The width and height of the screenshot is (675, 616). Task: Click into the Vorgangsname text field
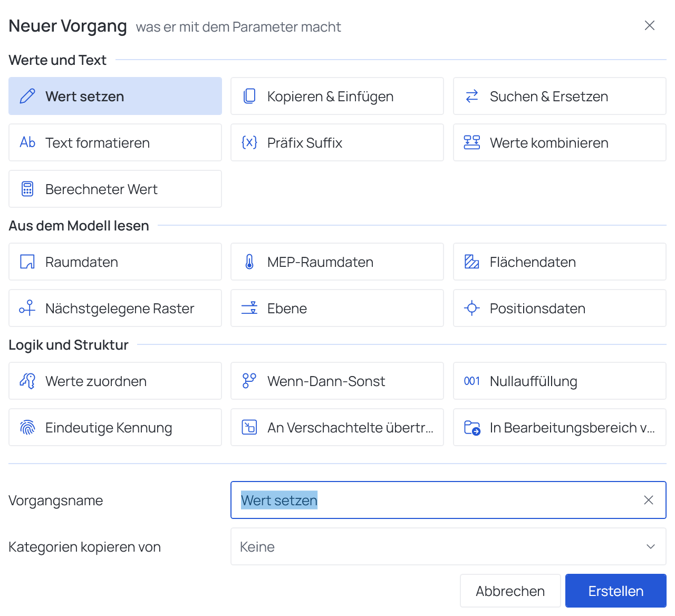pyautogui.click(x=448, y=500)
